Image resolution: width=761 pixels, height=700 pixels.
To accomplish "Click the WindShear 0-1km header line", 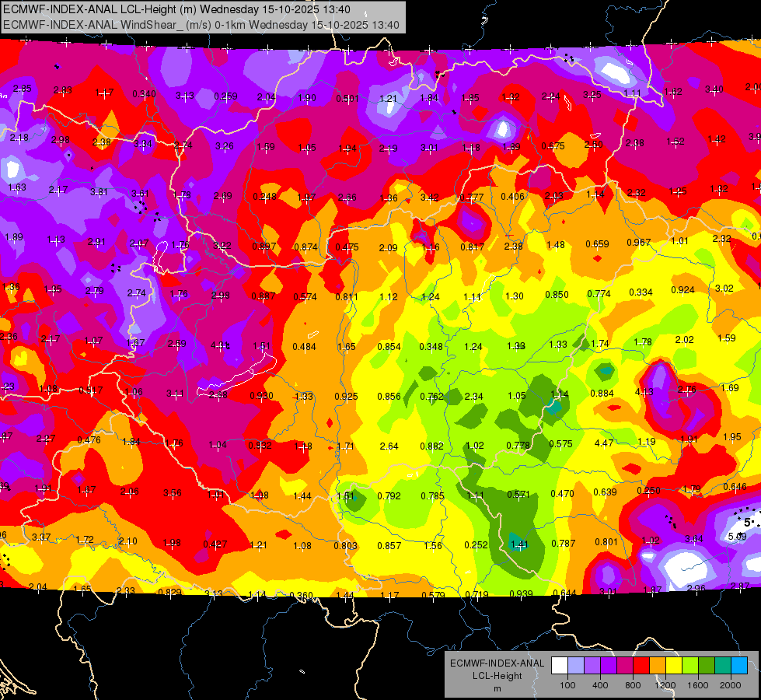I will 201,25.
